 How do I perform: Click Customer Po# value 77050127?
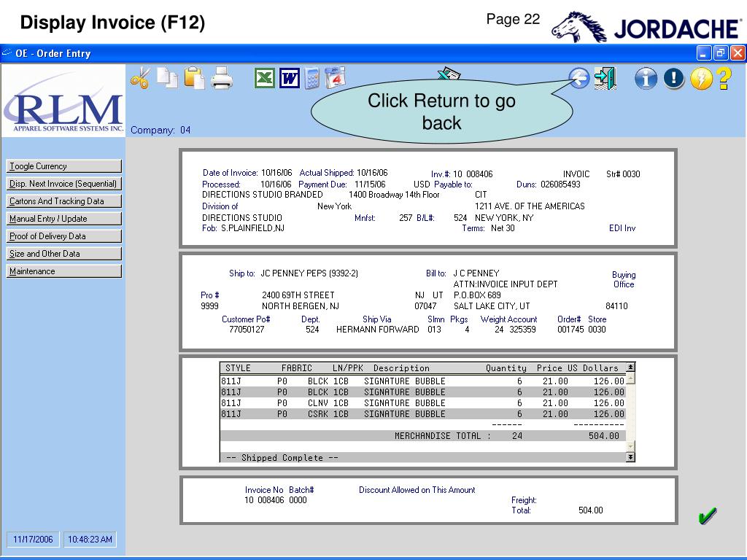pos(247,330)
